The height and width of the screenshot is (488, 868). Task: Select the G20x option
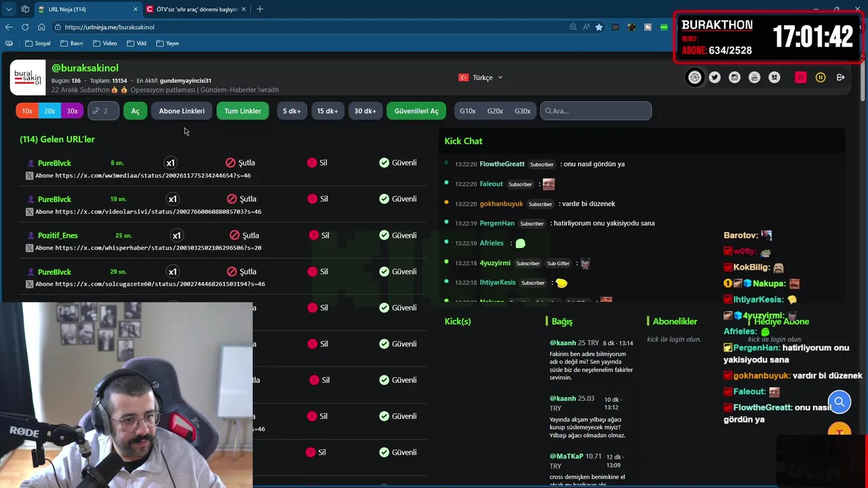495,110
